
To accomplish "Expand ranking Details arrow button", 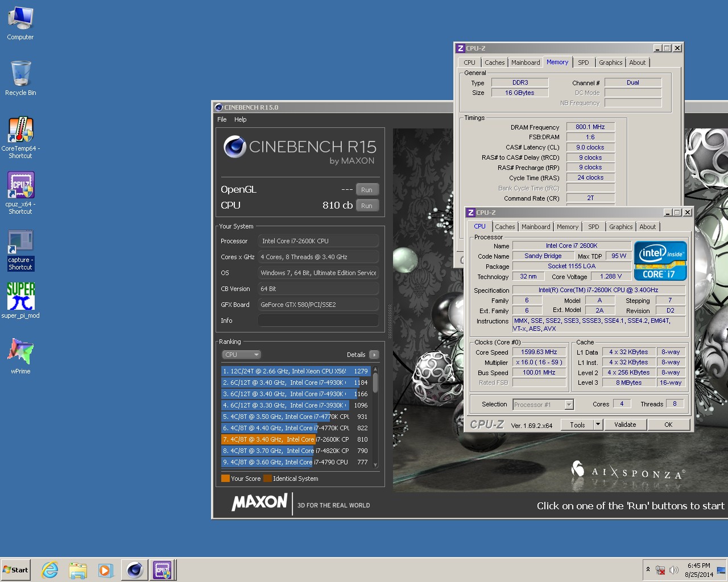I will (374, 355).
